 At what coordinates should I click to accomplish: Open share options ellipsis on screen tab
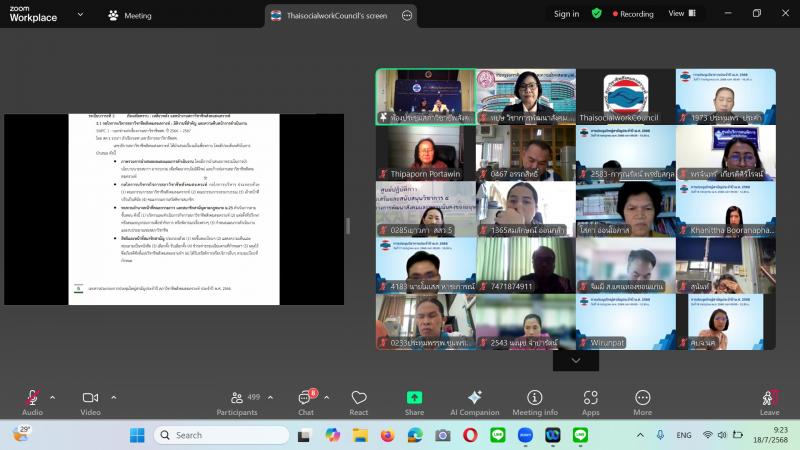click(x=407, y=16)
